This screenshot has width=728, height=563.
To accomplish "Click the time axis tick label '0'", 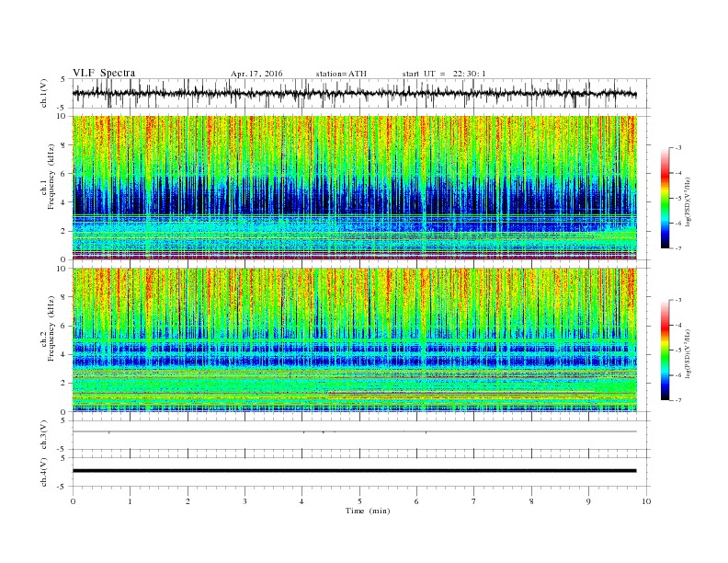I will [x=73, y=501].
